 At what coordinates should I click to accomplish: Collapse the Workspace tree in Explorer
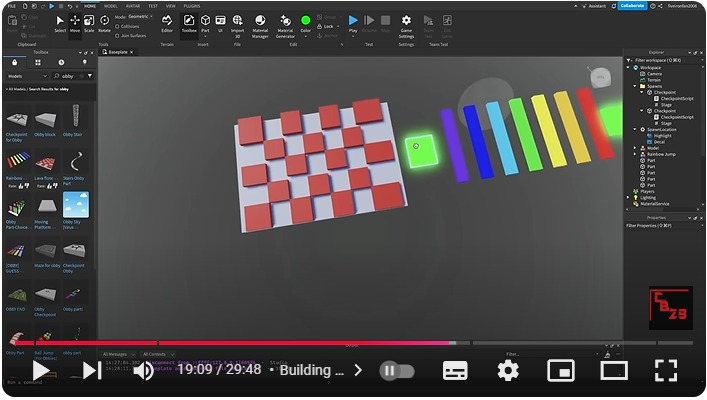[629, 67]
